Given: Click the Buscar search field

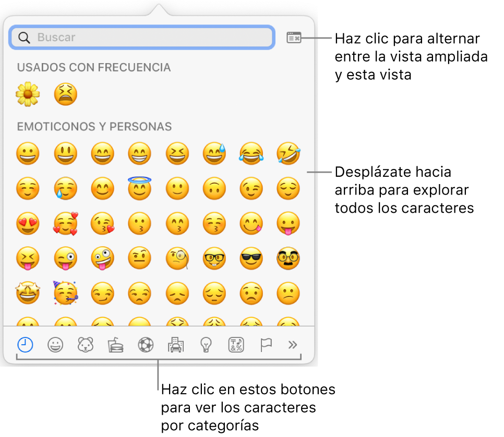Looking at the screenshot, I should tap(142, 37).
